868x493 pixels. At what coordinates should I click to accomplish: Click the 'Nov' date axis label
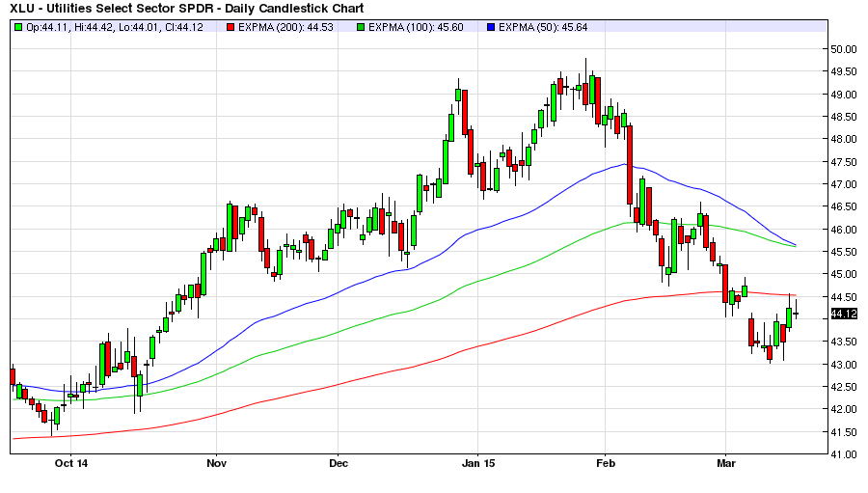(216, 463)
